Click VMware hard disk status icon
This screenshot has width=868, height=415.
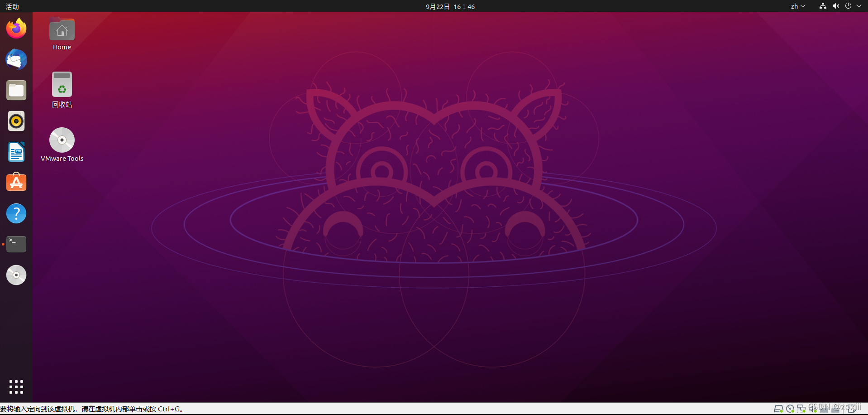pos(778,409)
